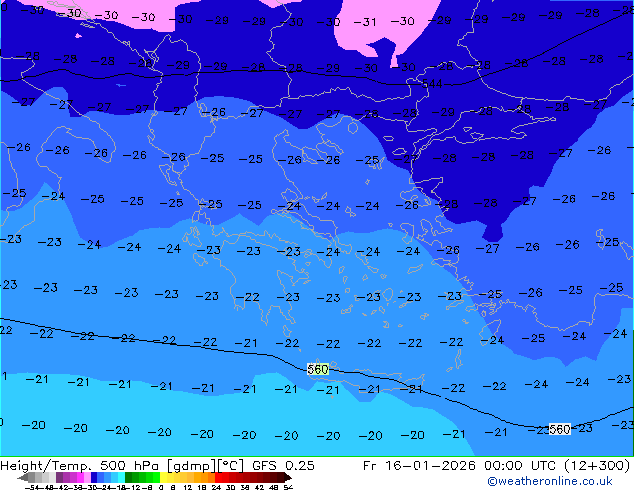Click the highlighted 560 label over Crete

point(318,369)
